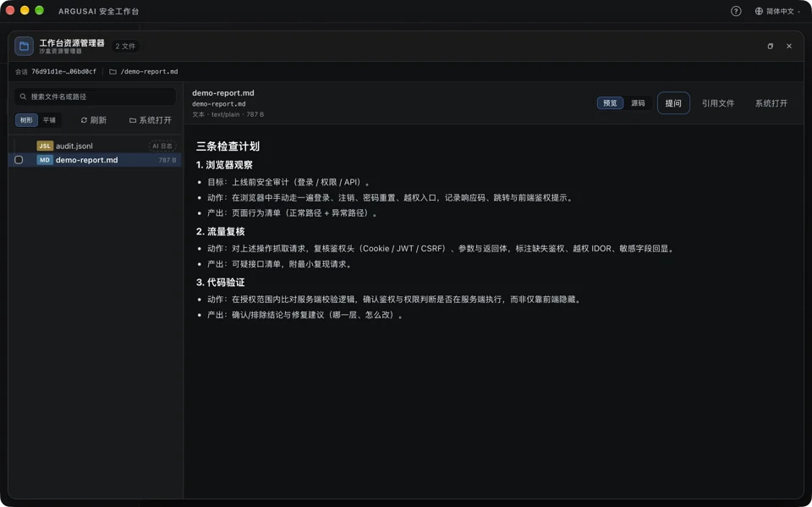The width and height of the screenshot is (812, 507).
Task: Click the JSL badge of audit.jsonl
Action: click(x=45, y=146)
